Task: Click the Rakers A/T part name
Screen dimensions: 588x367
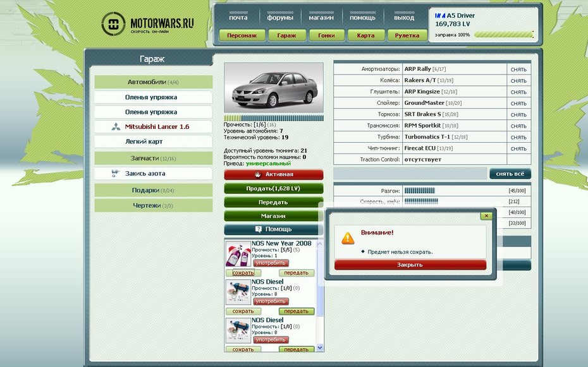Action: pyautogui.click(x=420, y=80)
